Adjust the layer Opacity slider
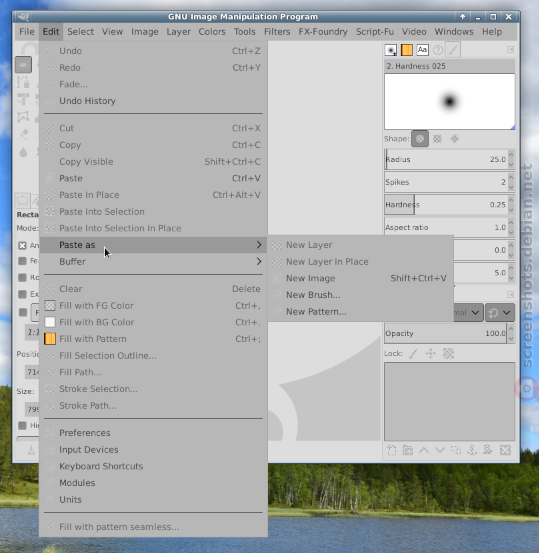The width and height of the screenshot is (539, 553). click(x=446, y=333)
